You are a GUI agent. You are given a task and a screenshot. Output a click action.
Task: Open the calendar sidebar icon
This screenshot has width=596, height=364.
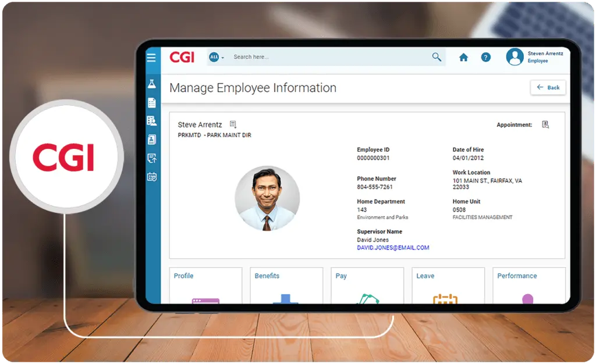click(x=152, y=177)
